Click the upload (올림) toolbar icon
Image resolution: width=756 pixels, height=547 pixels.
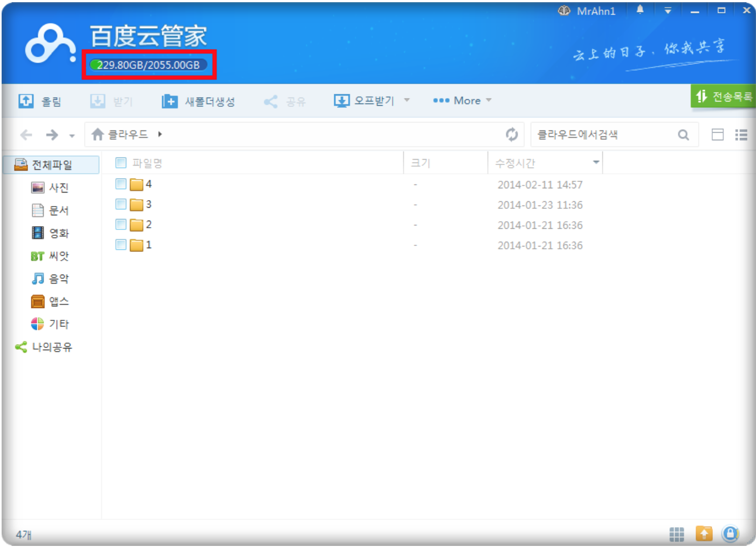click(26, 101)
